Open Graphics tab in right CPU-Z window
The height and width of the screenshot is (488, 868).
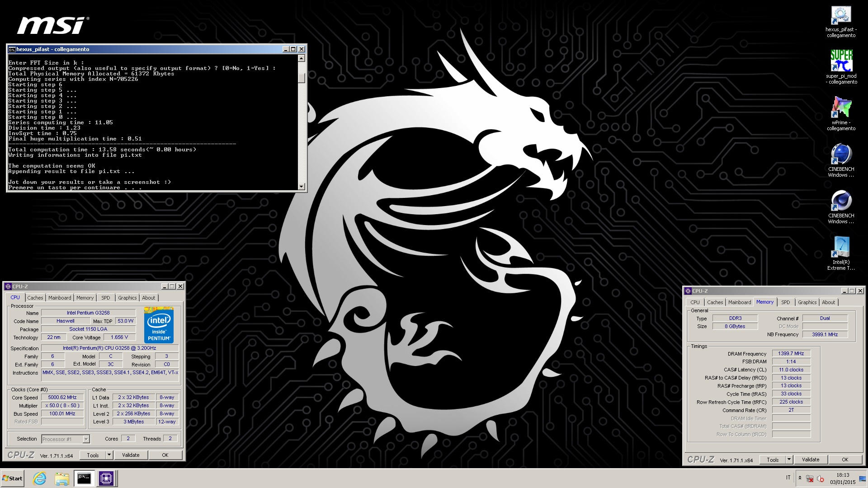[x=807, y=302]
